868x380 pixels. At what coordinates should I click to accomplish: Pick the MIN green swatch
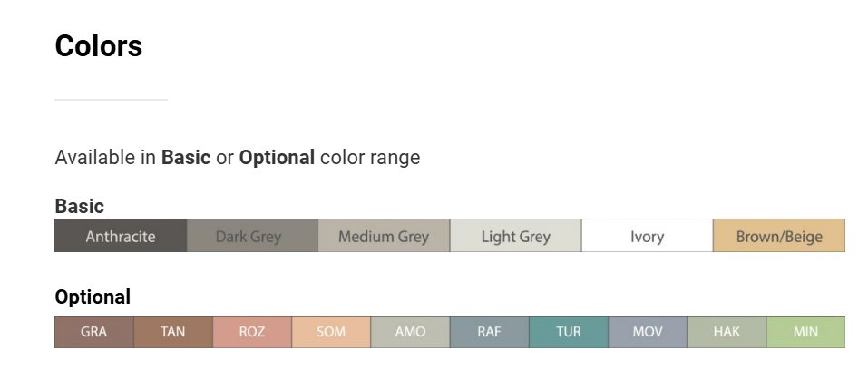click(x=805, y=332)
